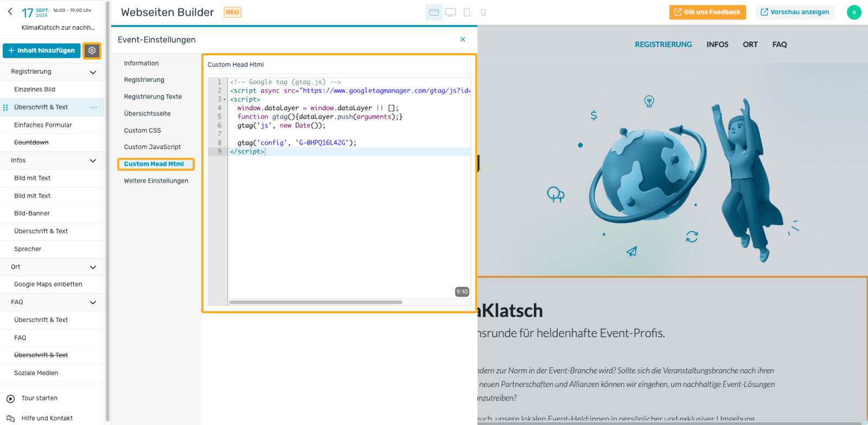Switch to desktop monitor preview
Screen dimensions: 868x425
pos(450,12)
